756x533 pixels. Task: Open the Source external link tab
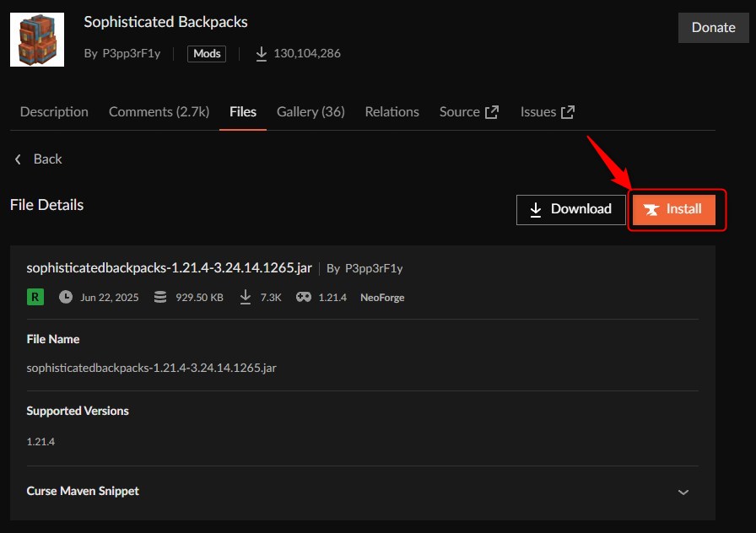(x=468, y=112)
